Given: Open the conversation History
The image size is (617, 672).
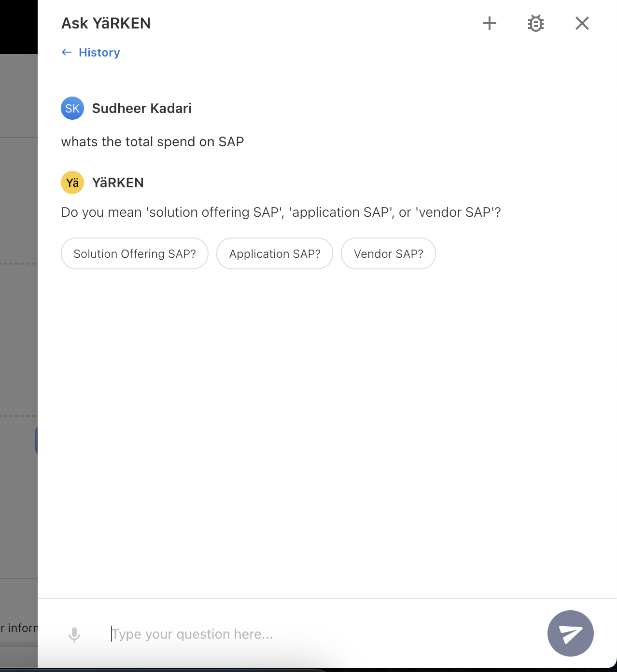Looking at the screenshot, I should coord(99,52).
